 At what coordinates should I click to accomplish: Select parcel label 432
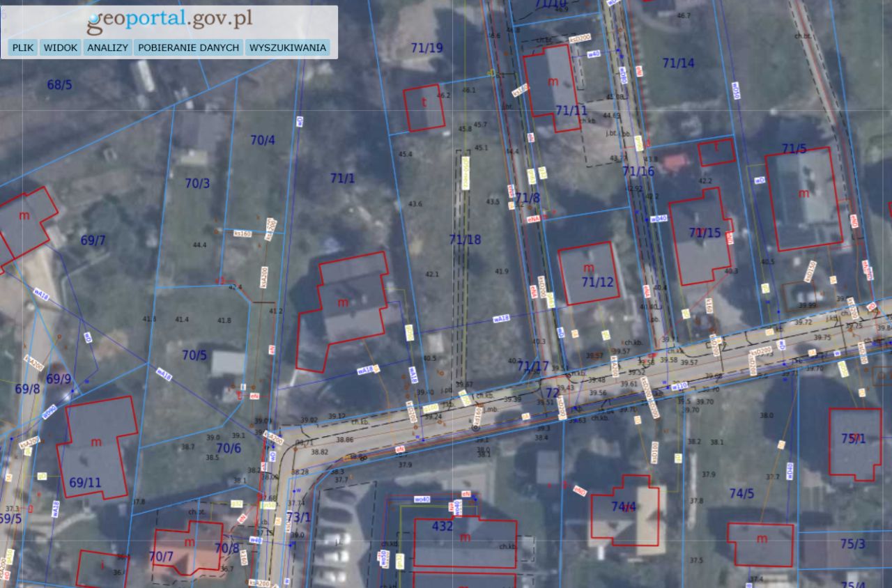pos(443,526)
